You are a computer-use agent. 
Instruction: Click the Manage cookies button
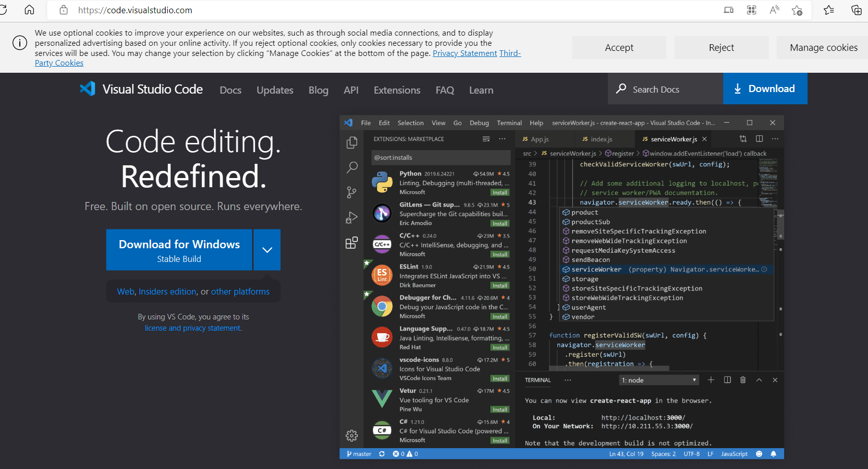click(823, 47)
